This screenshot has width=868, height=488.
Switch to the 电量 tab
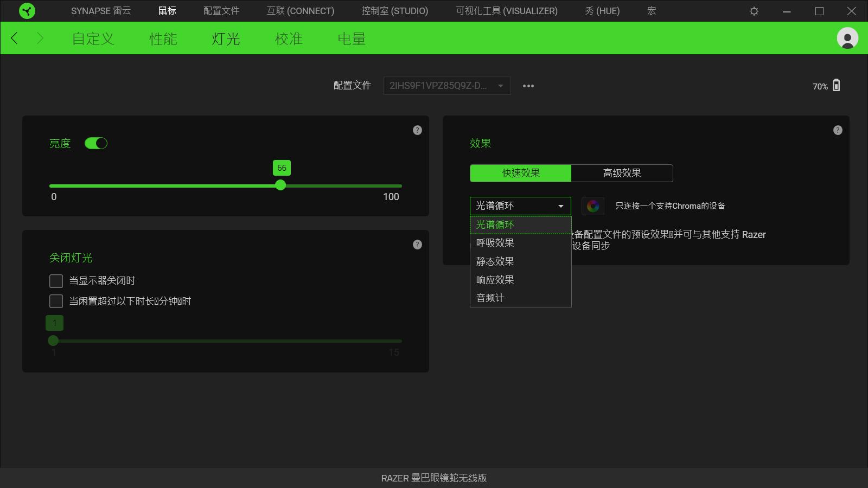coord(351,38)
